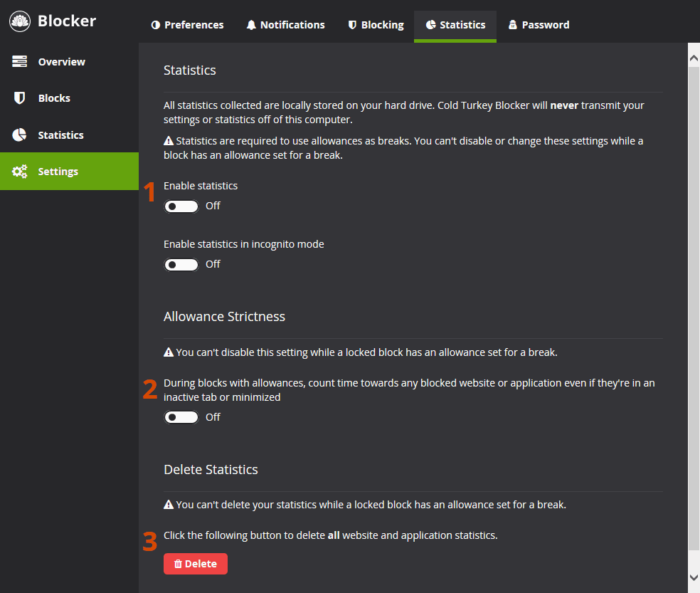Open the Preferences tab

(187, 25)
